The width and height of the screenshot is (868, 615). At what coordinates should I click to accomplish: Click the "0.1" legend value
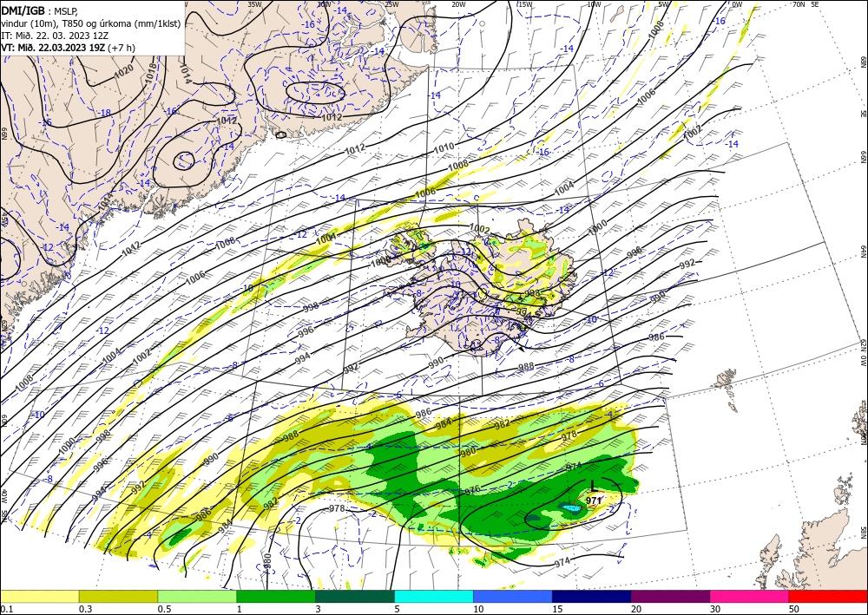[5, 609]
